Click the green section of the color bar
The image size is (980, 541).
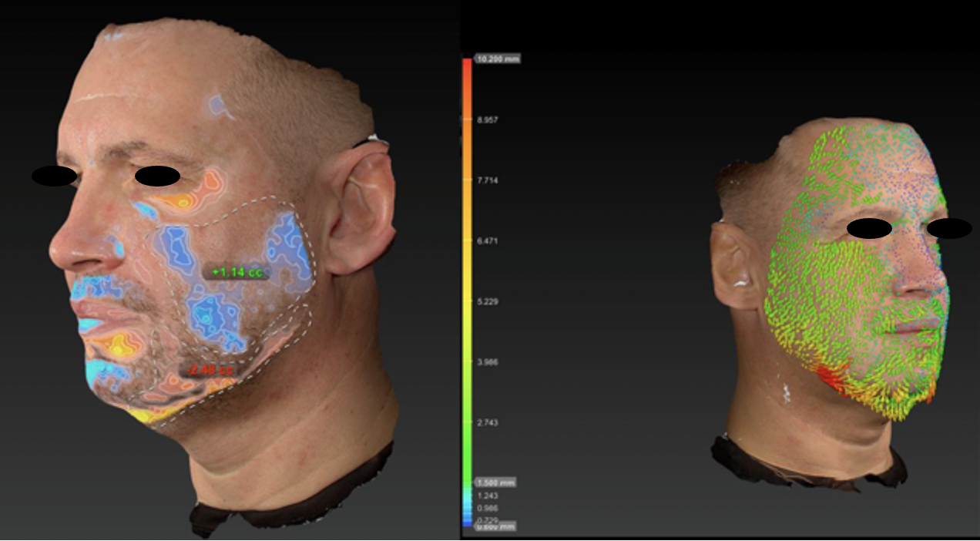pos(466,432)
